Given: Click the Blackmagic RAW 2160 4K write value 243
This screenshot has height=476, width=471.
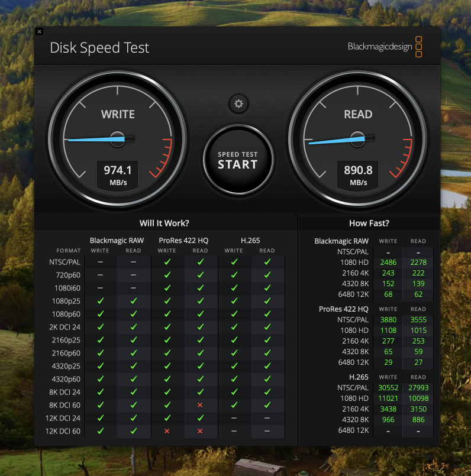Looking at the screenshot, I should coord(388,273).
